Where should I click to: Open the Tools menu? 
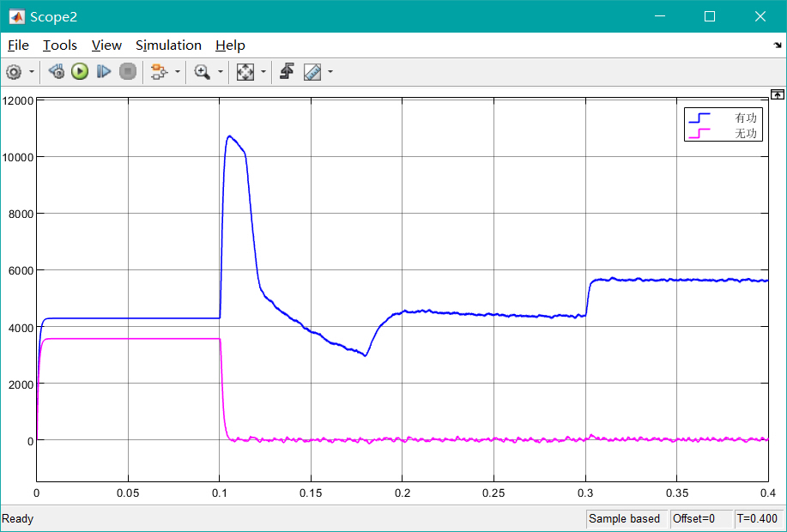[60, 45]
